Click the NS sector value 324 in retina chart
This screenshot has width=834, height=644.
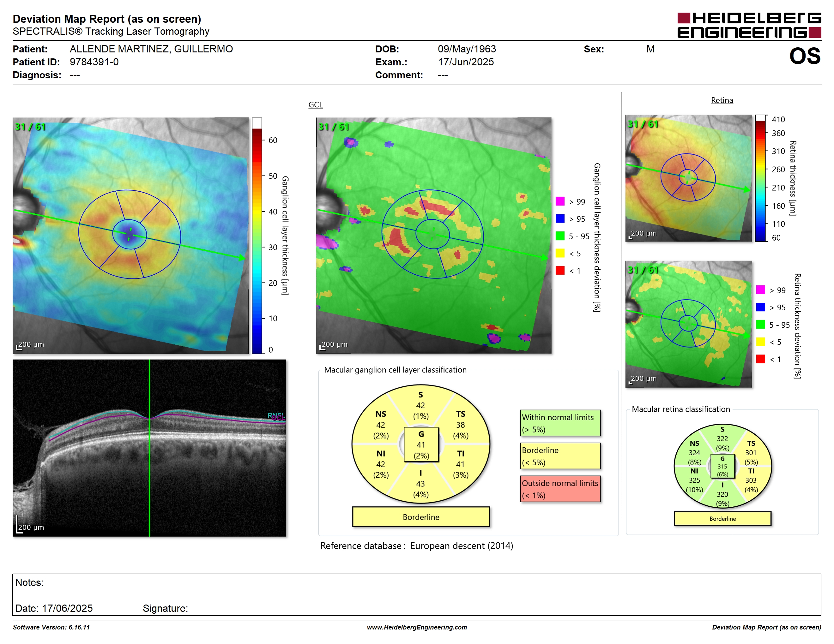[694, 453]
